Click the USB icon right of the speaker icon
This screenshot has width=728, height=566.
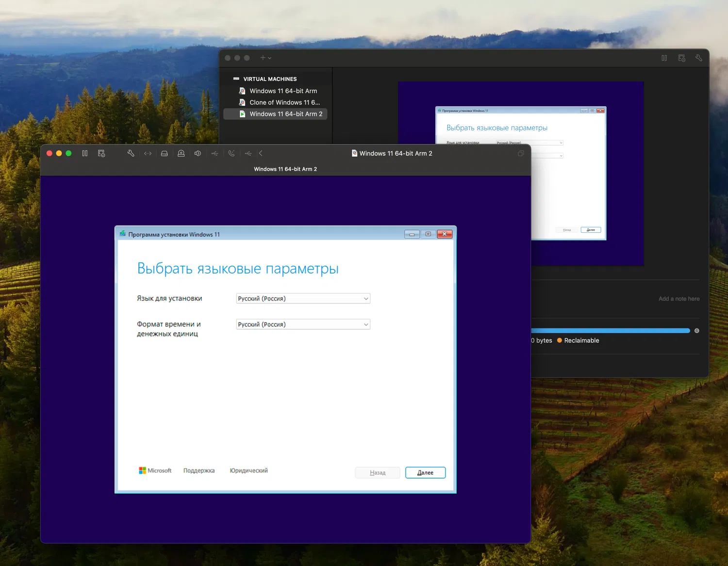(215, 153)
